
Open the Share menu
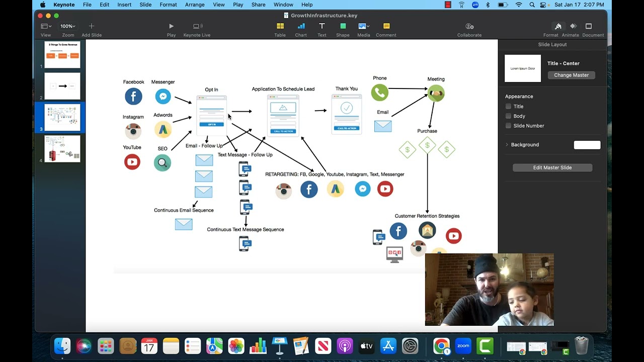click(x=258, y=5)
